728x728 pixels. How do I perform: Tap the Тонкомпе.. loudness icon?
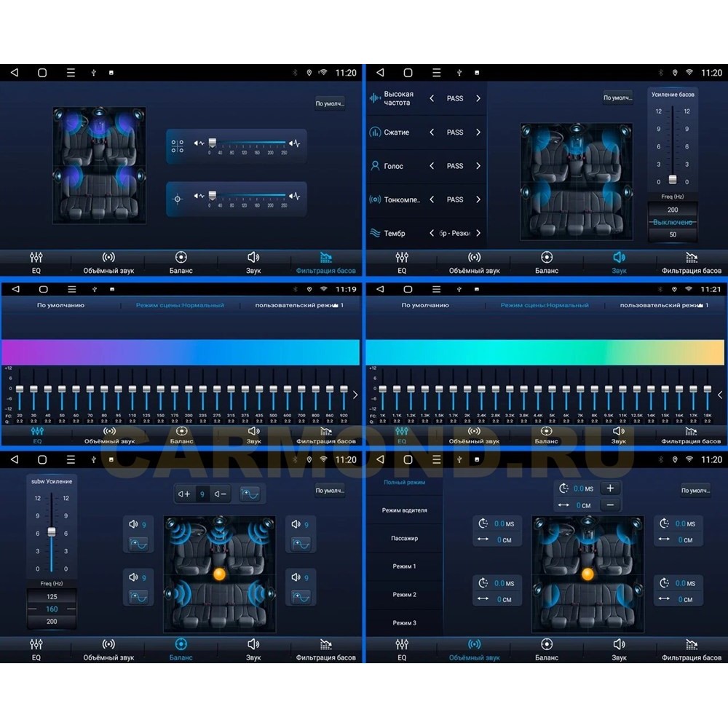(375, 199)
